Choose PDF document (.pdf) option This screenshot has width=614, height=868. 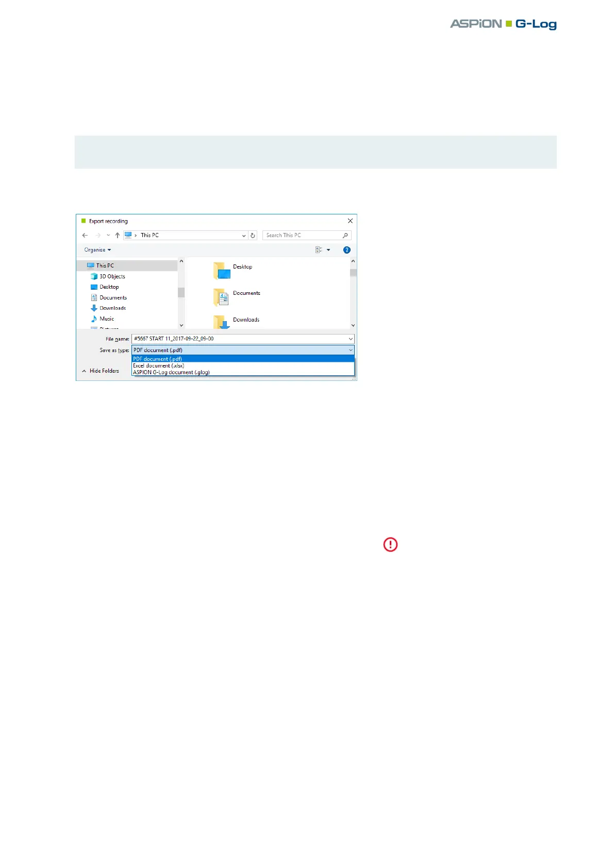point(243,359)
